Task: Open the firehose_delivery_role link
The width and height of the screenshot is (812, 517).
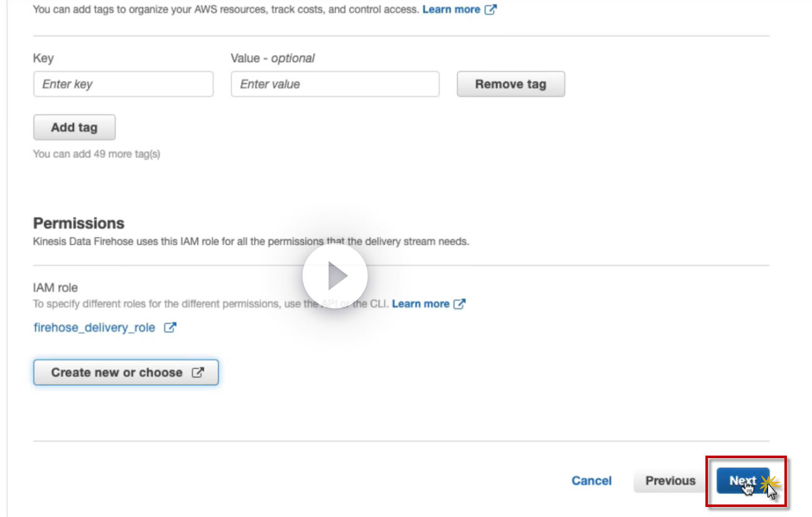Action: (94, 328)
